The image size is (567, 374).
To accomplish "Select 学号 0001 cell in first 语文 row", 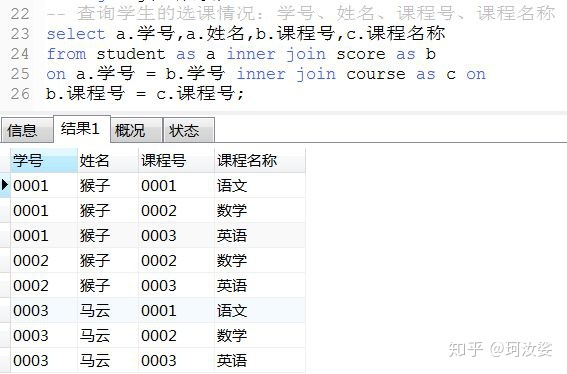I will (x=44, y=186).
